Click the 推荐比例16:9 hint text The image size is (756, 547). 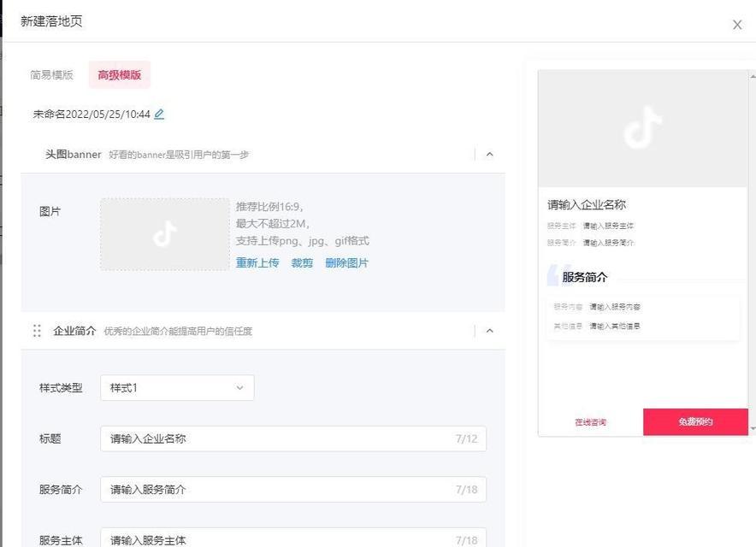(x=269, y=207)
